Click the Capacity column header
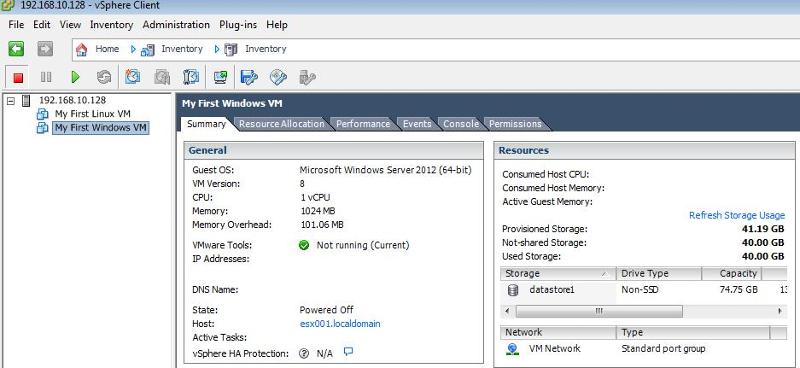Viewport: 800px width, 368px height. pos(732,274)
